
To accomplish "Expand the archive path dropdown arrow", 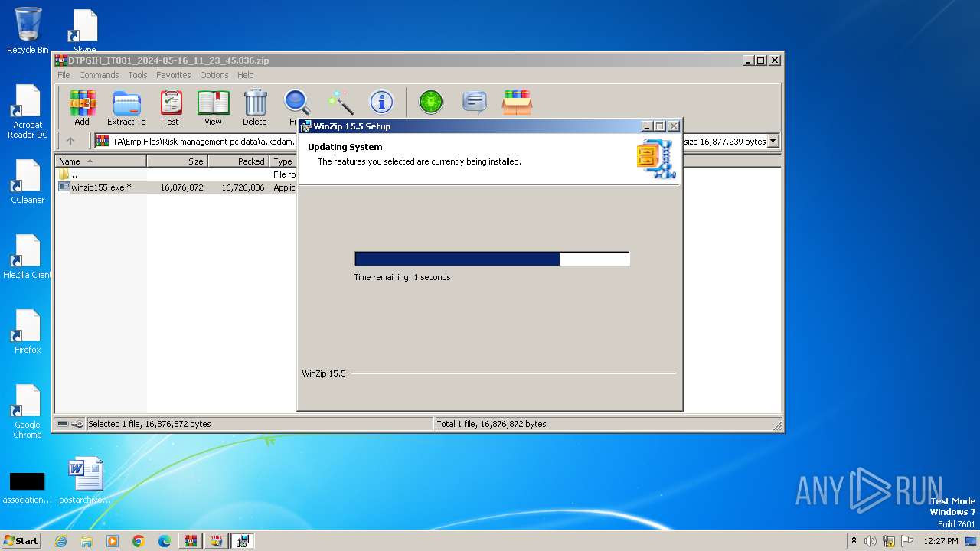I will (x=773, y=141).
